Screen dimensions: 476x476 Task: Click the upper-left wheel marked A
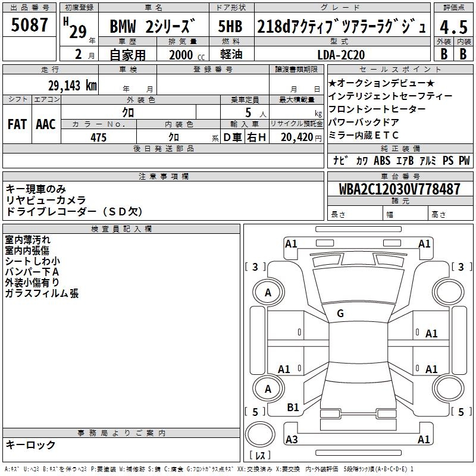pos(268,292)
